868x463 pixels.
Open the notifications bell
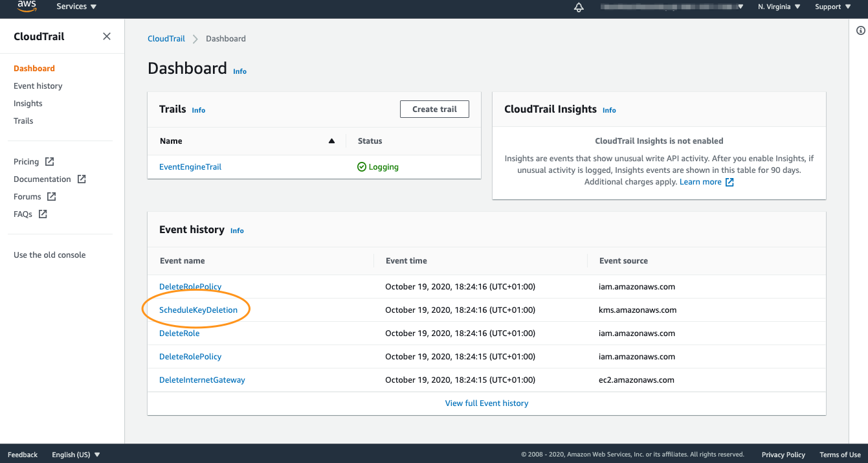(579, 7)
